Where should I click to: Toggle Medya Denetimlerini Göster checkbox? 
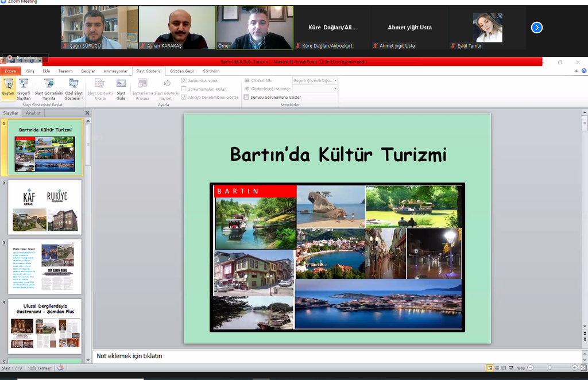[x=184, y=98]
